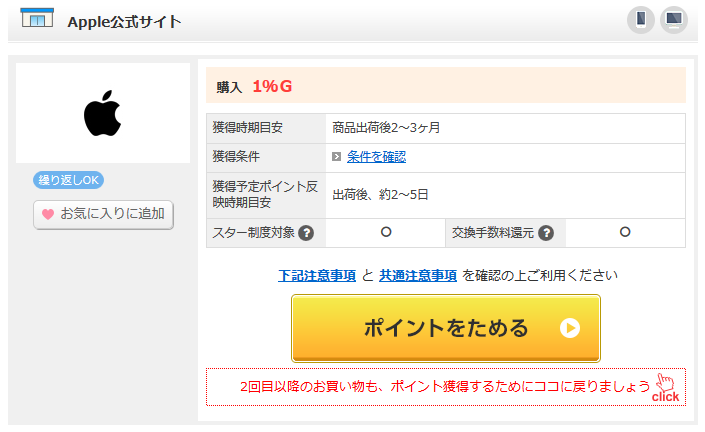705x432 pixels.
Task: Click the pink heart icon
Action: click(47, 214)
